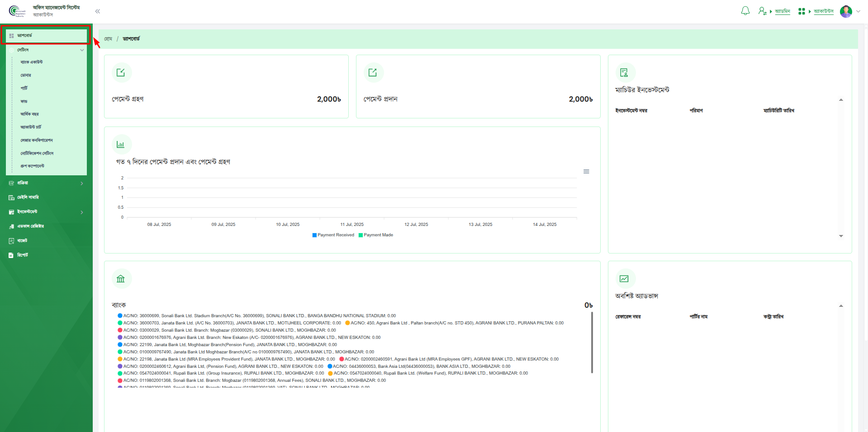
Task: Open the রিপোর্ট sidebar menu item
Action: pyautogui.click(x=23, y=255)
